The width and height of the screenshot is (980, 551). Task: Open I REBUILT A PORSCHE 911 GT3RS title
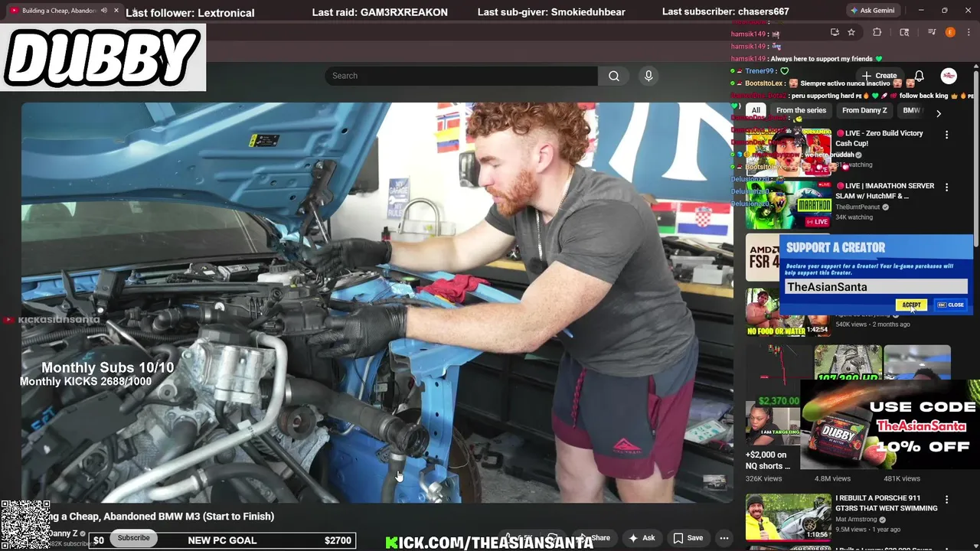886,503
